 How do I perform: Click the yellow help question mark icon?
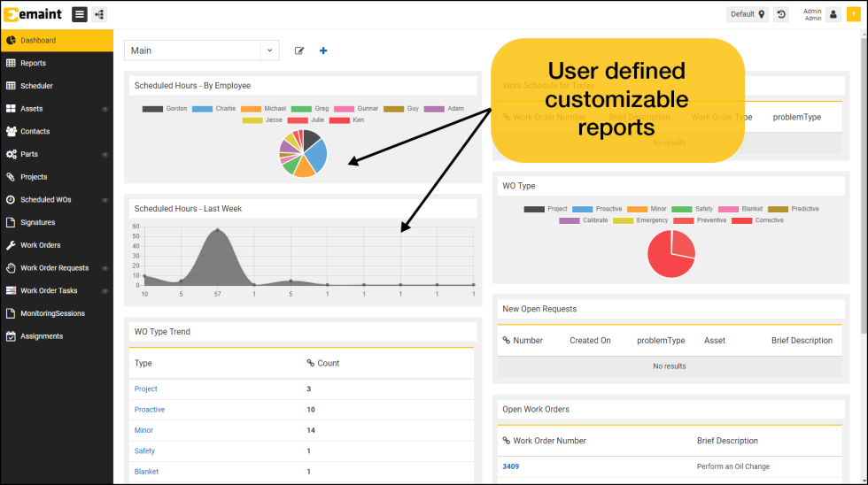coord(853,14)
